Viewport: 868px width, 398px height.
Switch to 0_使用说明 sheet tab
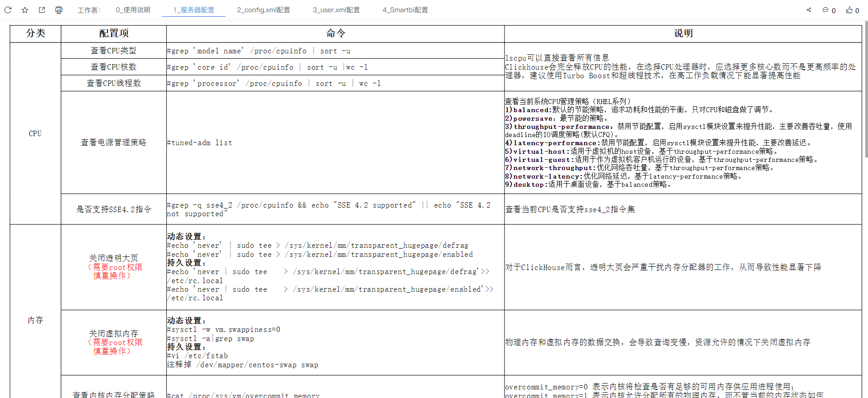click(133, 10)
